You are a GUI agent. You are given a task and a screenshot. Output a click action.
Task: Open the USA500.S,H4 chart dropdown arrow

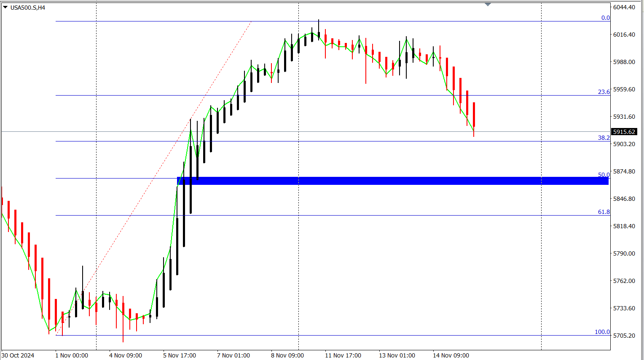[5, 7]
